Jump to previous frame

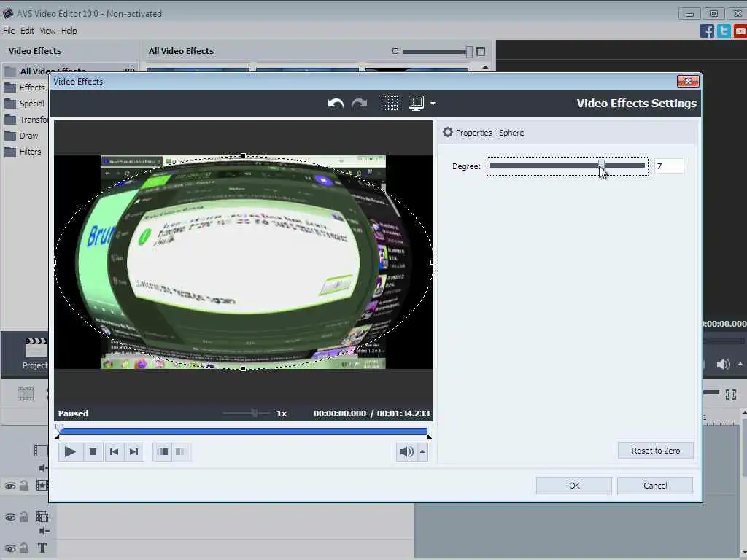115,451
